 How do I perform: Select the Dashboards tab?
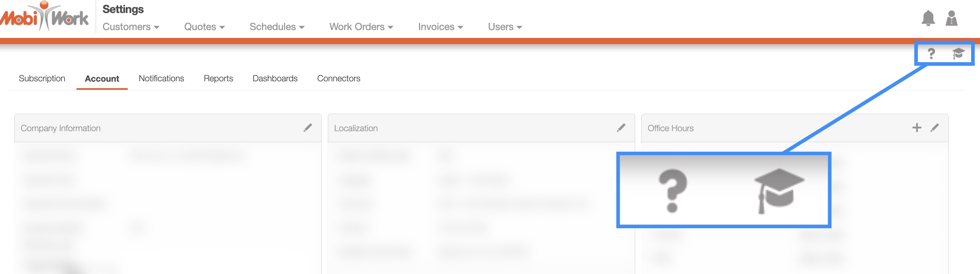[x=275, y=78]
